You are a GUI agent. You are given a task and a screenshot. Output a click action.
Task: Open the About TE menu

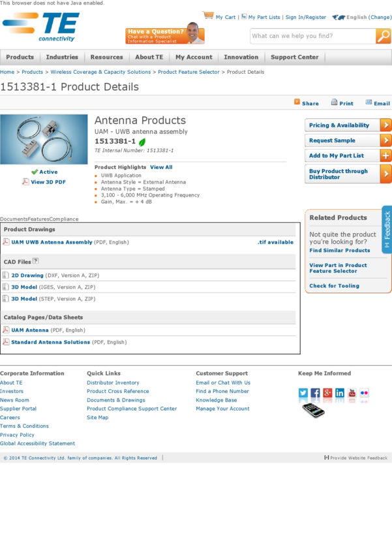tap(149, 57)
